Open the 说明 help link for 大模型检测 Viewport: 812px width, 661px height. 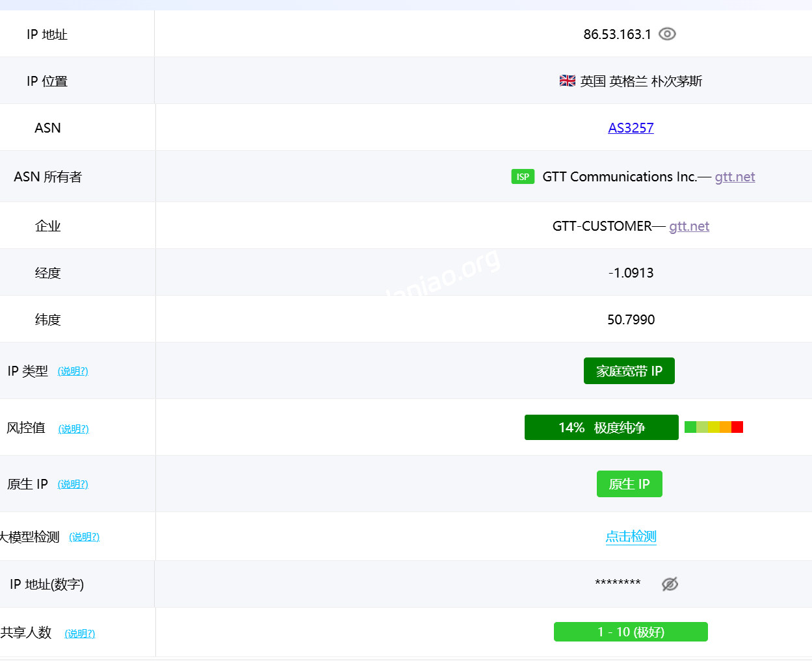pos(85,537)
